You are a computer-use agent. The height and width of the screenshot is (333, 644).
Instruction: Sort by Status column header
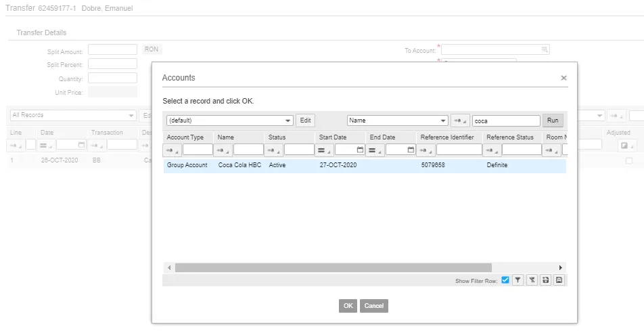(277, 137)
